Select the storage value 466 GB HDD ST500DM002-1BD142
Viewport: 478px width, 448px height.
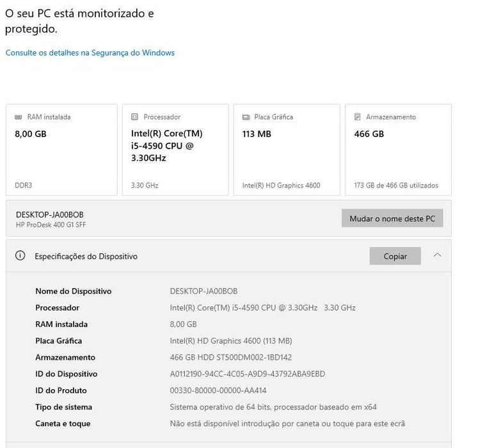[x=231, y=357]
